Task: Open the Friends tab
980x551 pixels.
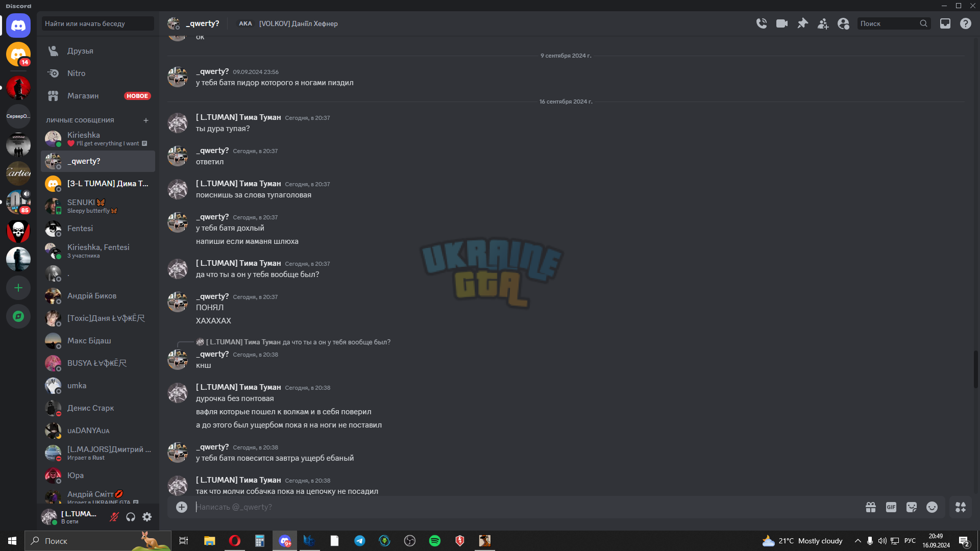Action: (98, 51)
